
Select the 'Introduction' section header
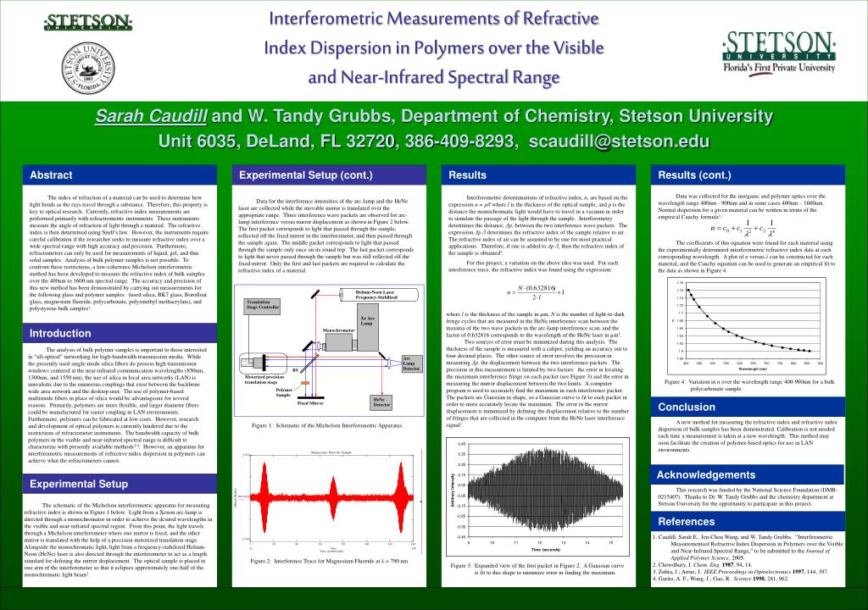point(120,333)
